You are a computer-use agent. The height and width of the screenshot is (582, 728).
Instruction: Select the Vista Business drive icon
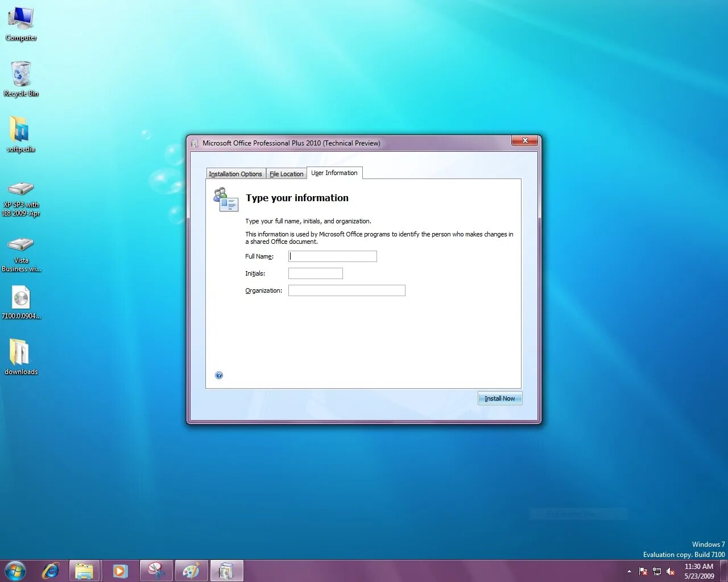point(21,253)
